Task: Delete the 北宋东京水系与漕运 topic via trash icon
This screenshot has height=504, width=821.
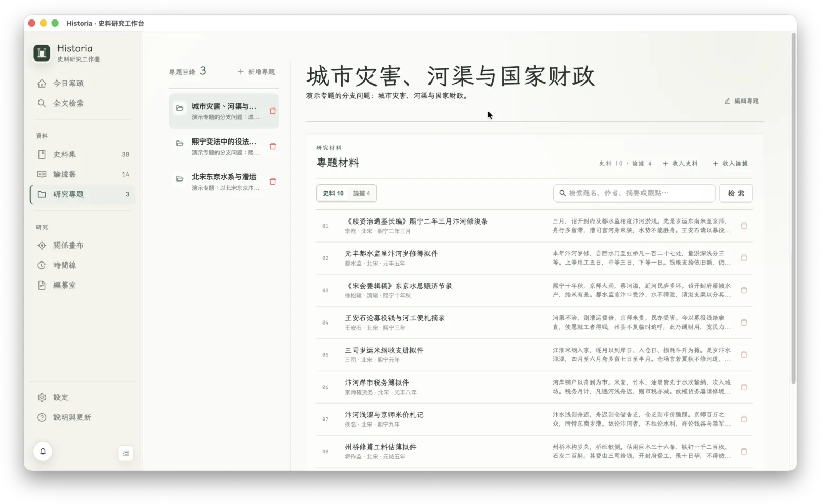Action: coord(272,182)
